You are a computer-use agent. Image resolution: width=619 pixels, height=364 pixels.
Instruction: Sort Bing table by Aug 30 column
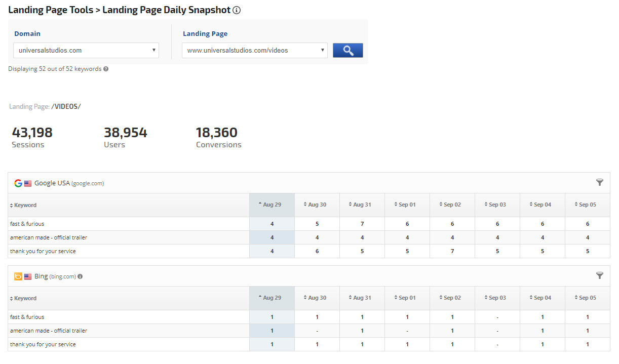click(317, 298)
